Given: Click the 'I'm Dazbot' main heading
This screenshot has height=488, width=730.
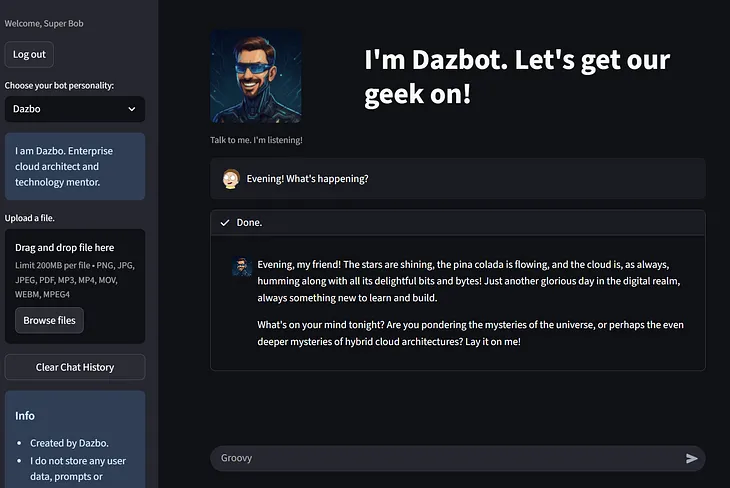Looking at the screenshot, I should (517, 77).
